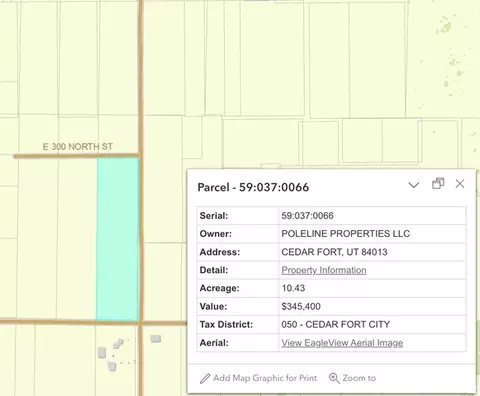
Task: Select the small gray building east of the road
Action: point(156,339)
